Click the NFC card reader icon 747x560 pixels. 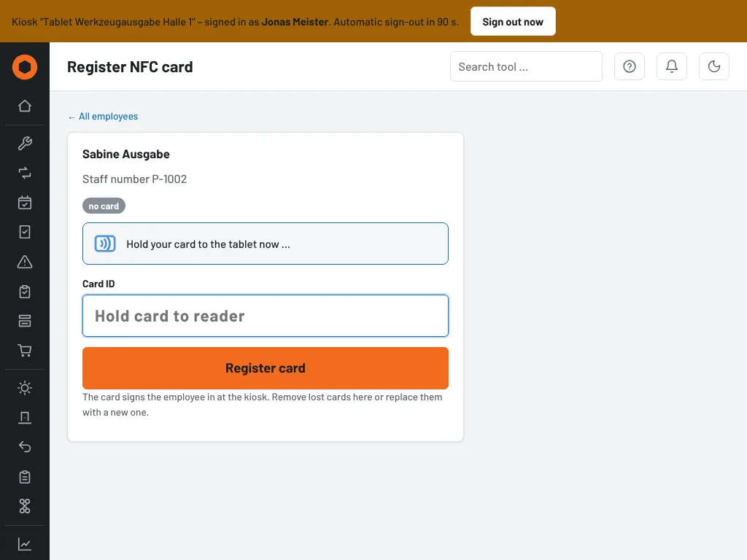105,244
